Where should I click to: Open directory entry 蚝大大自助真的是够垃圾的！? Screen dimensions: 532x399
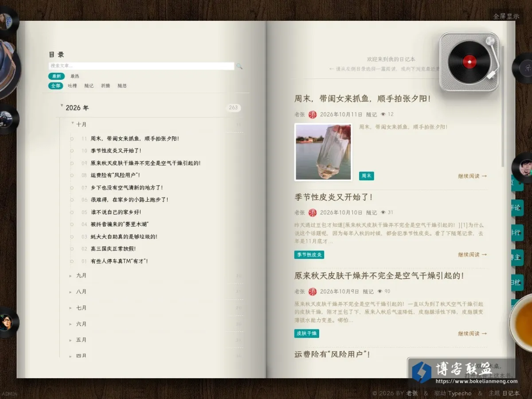click(124, 236)
